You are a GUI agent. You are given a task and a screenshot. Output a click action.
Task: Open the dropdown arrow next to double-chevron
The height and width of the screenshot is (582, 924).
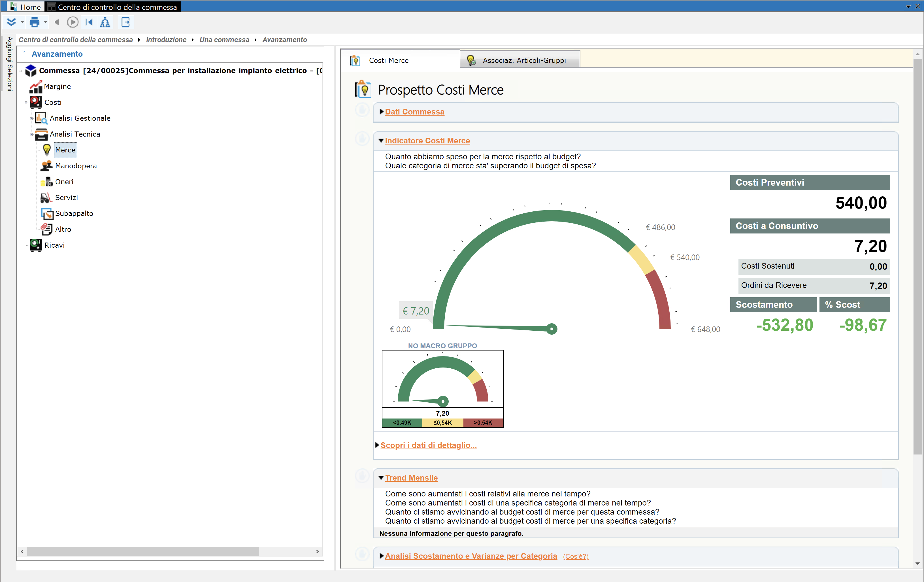(x=22, y=22)
